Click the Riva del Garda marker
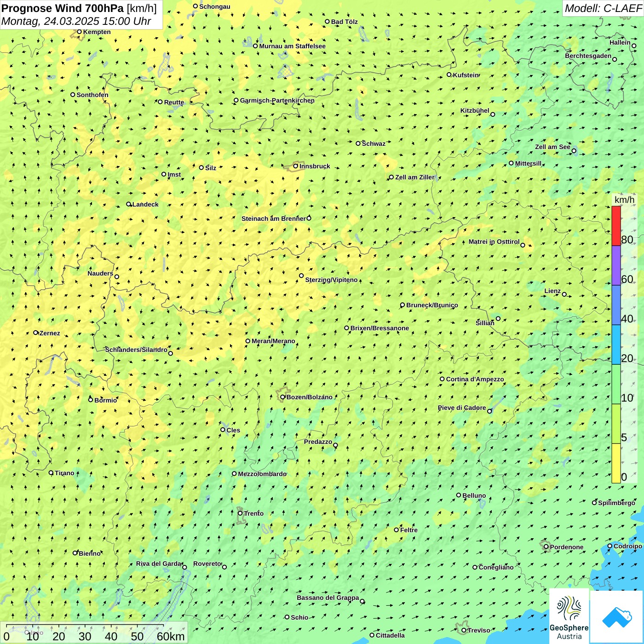The width and height of the screenshot is (644, 644). tap(184, 567)
